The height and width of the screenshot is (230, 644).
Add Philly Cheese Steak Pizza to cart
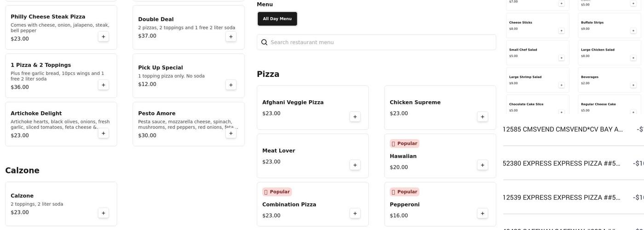coord(103,37)
